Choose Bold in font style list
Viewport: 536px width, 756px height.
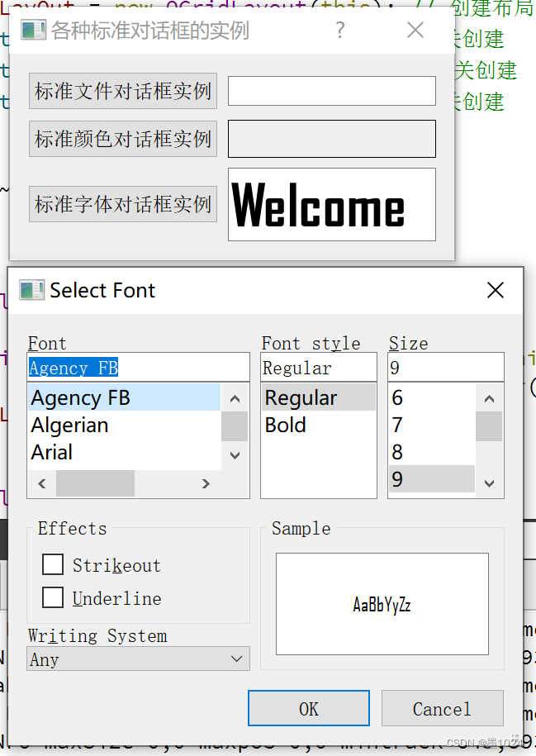(318, 426)
